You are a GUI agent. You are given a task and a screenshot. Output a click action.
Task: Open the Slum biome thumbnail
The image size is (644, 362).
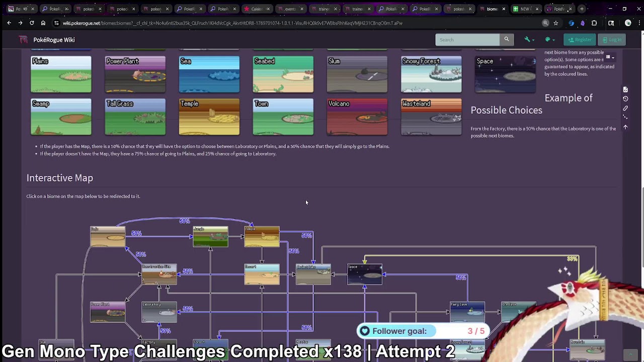point(357,74)
